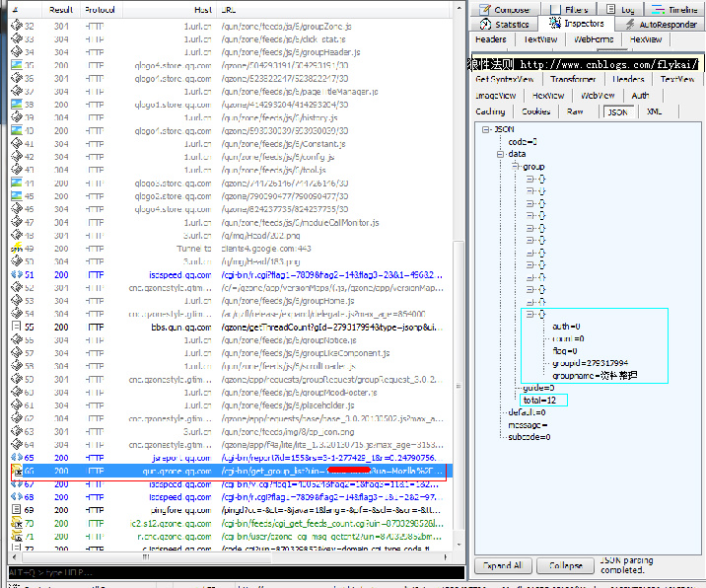Select request HexView inspector tab
The width and height of the screenshot is (706, 588).
click(x=645, y=39)
